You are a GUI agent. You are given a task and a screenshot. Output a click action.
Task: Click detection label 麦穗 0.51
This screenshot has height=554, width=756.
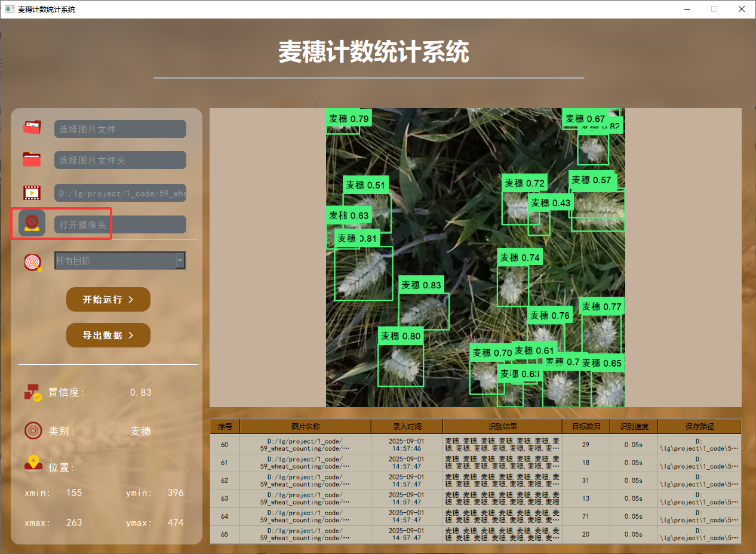(x=365, y=184)
